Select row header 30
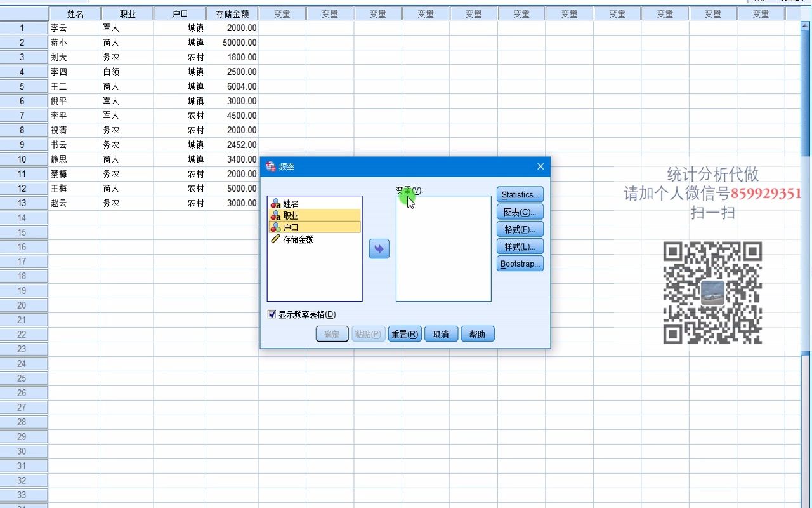 tap(23, 451)
